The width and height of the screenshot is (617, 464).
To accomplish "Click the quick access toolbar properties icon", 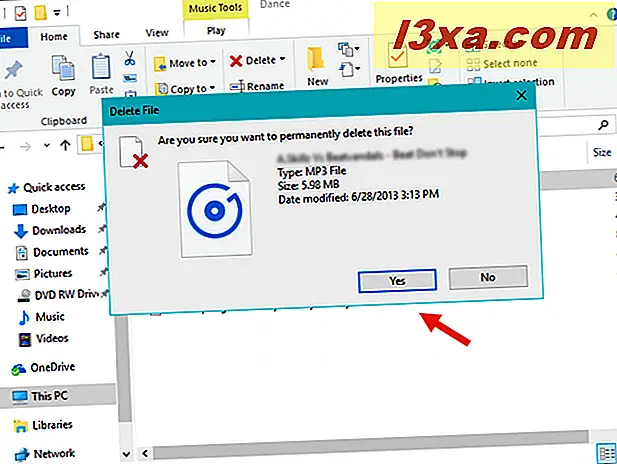I will [20, 13].
